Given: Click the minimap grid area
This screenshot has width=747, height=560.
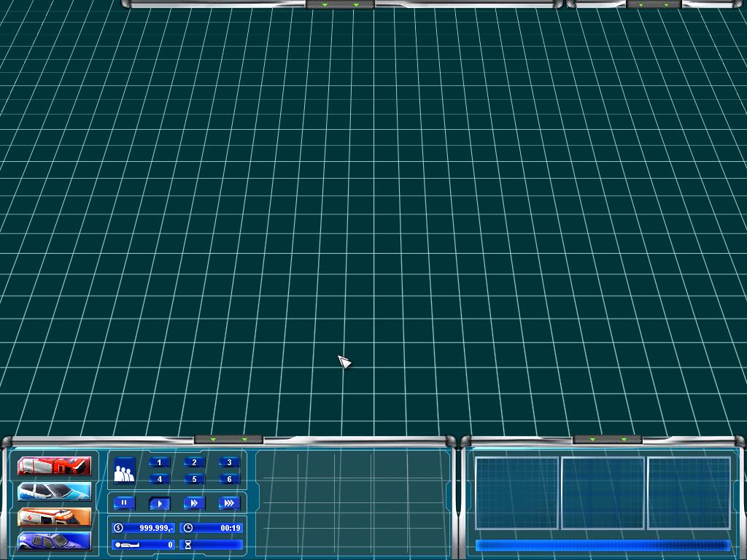Looking at the screenshot, I should pyautogui.click(x=353, y=502).
